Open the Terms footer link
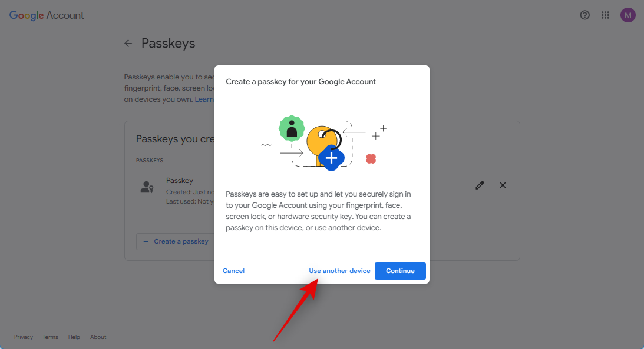644x349 pixels. click(x=50, y=337)
